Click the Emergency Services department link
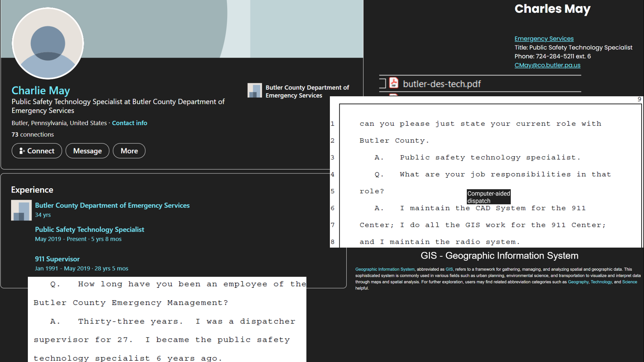644x362 pixels. click(544, 39)
